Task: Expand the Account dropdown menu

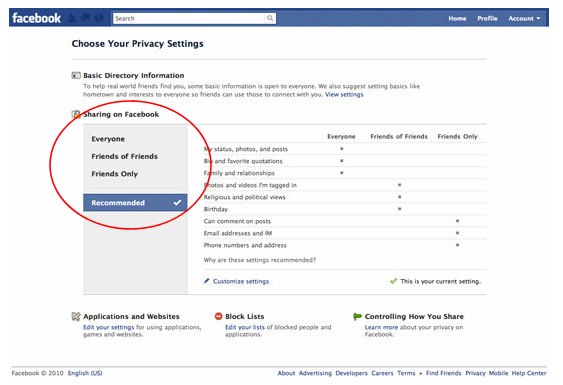Action: pos(524,18)
